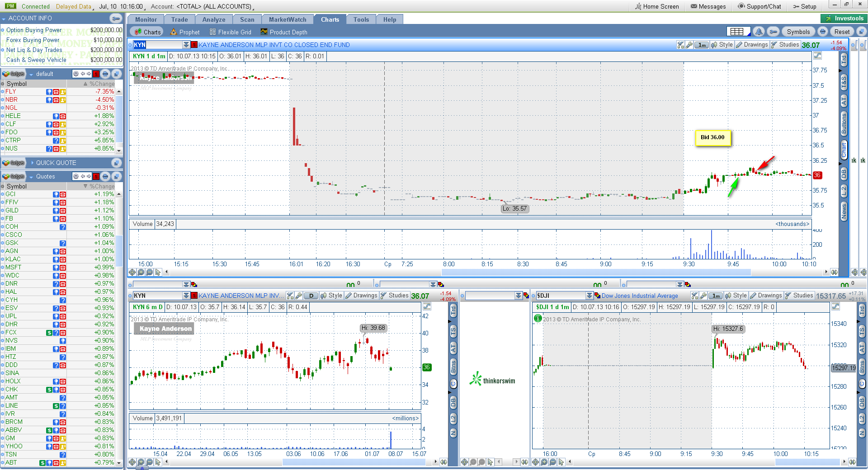Open symbol dropdown for $DJI chart
Screen dimensions: 868x470
[589, 296]
